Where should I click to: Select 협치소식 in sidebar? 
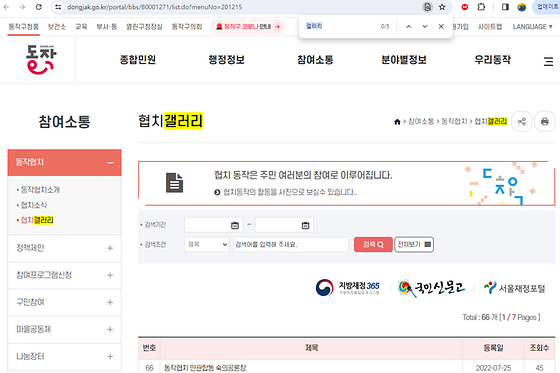(x=34, y=205)
